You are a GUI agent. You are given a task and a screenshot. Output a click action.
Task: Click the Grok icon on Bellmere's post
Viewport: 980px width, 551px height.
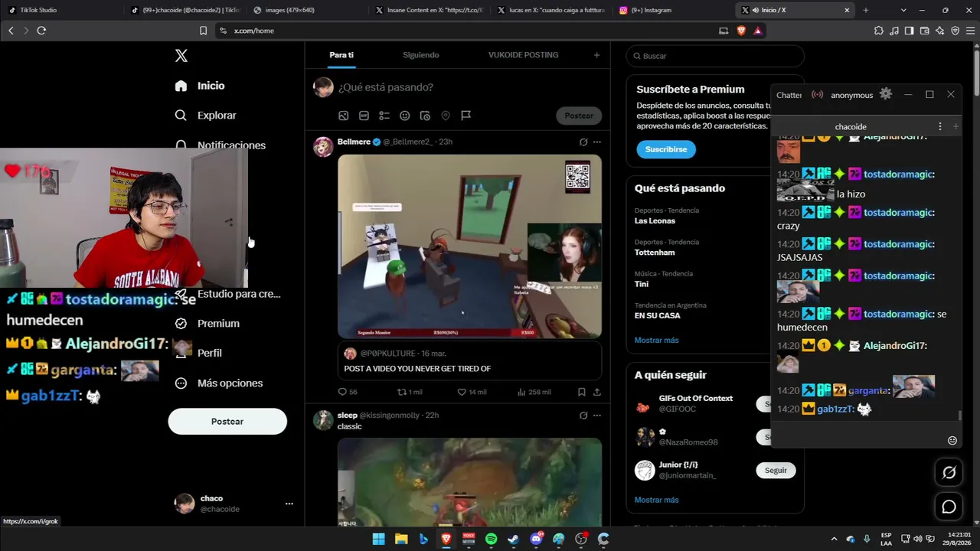[x=583, y=142]
